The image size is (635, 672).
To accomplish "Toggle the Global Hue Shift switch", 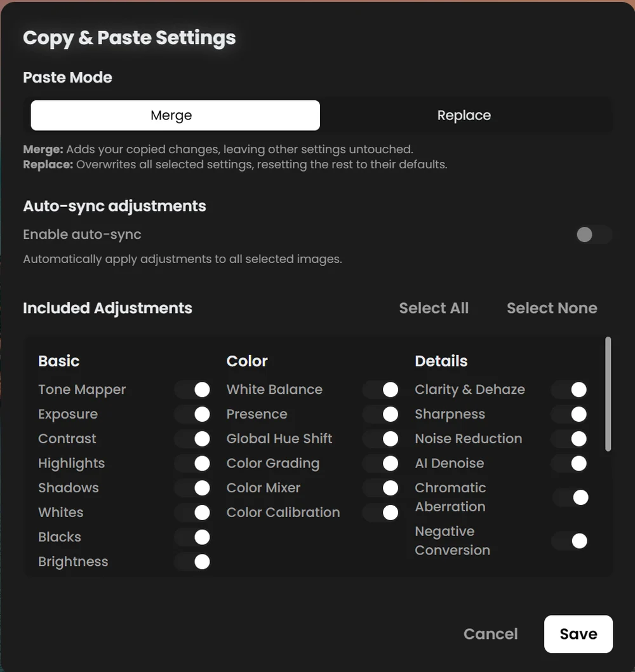I will (x=381, y=438).
